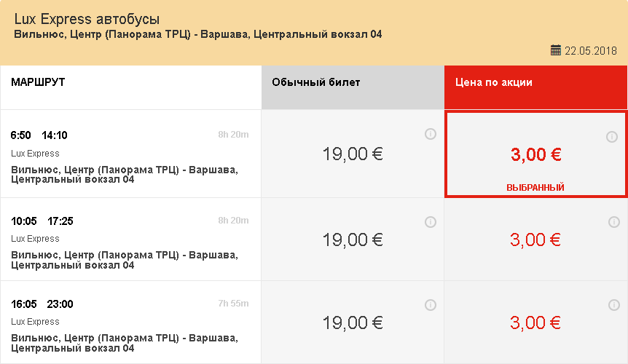The height and width of the screenshot is (364, 628).
Task: Show info for 16:05 promo price
Action: 614,305
